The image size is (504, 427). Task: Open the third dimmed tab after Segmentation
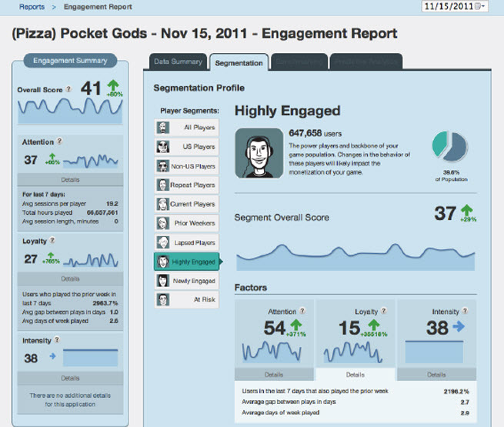click(x=299, y=62)
